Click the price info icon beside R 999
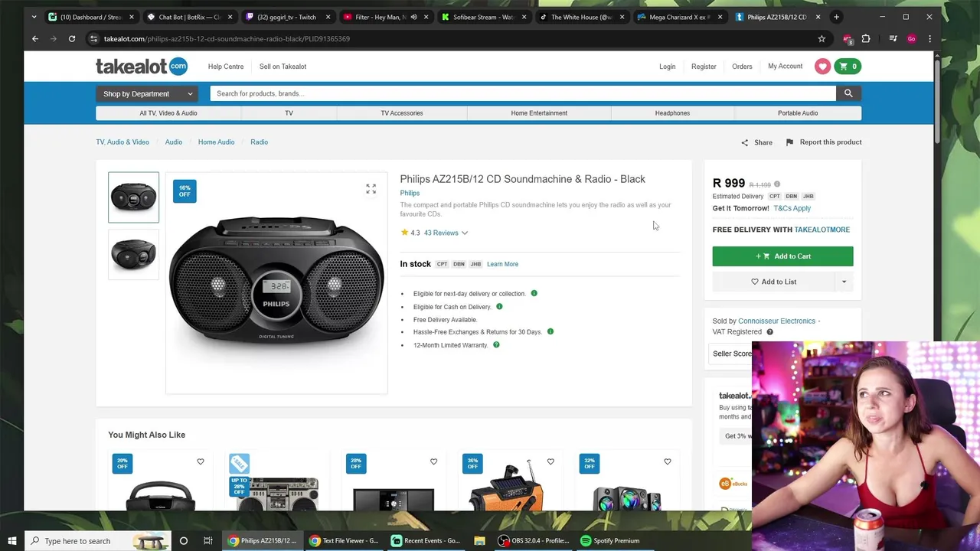980x551 pixels. tap(776, 184)
